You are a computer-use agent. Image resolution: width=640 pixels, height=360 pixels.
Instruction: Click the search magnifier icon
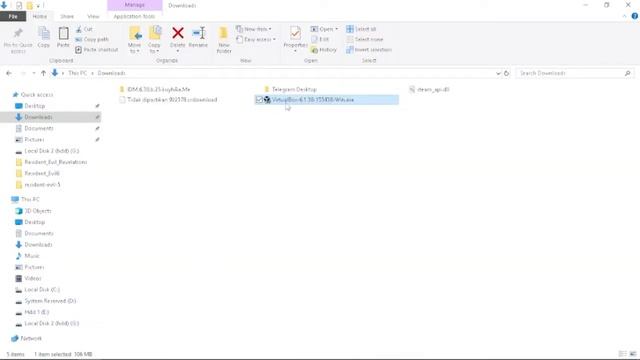click(x=627, y=73)
